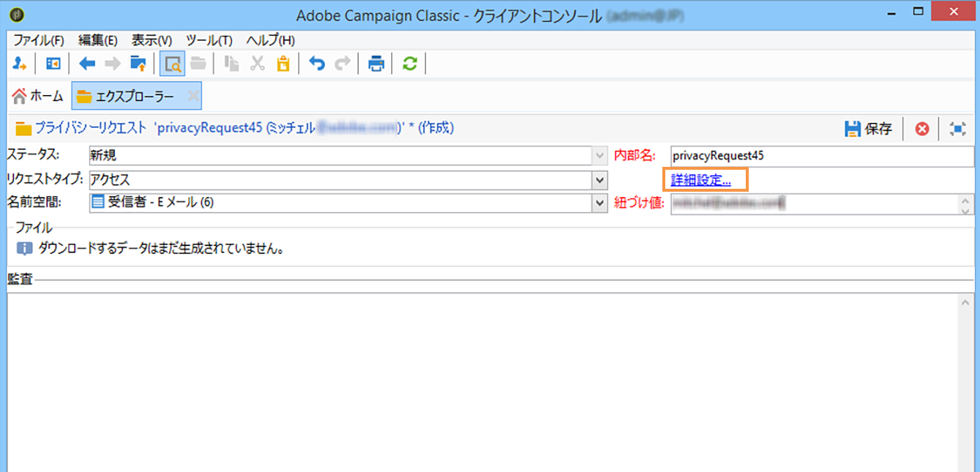Click the 監査 panel scroll up arrow
The width and height of the screenshot is (980, 472).
(x=966, y=302)
